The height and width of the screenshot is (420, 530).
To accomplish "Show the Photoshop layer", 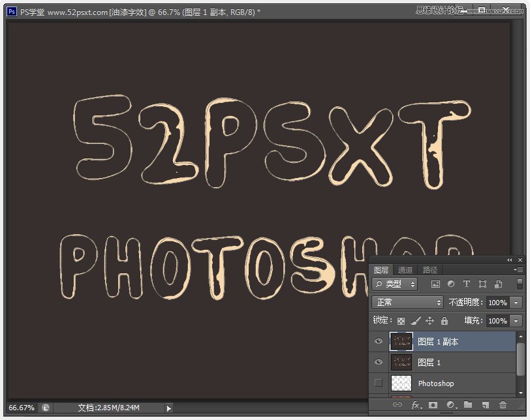I will pos(379,383).
